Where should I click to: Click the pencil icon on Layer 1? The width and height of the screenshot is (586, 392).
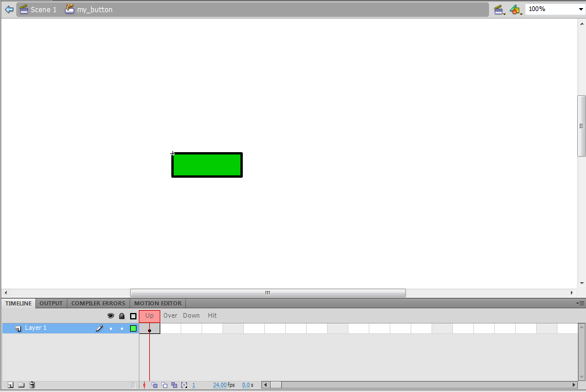coord(99,328)
